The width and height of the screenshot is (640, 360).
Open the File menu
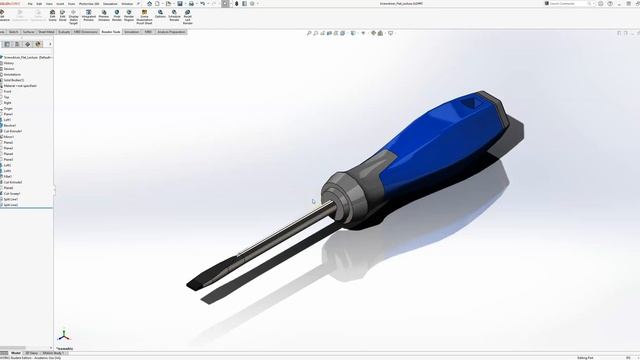30,4
